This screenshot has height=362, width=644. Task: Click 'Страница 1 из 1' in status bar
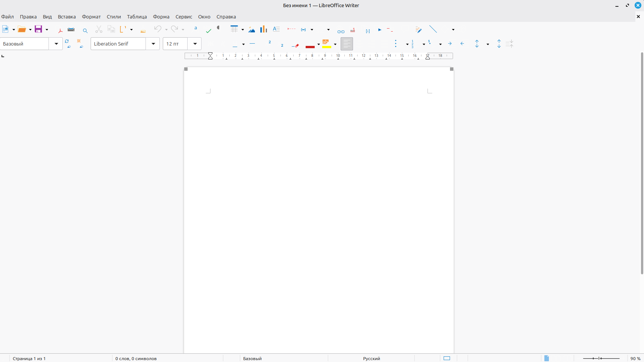point(29,359)
